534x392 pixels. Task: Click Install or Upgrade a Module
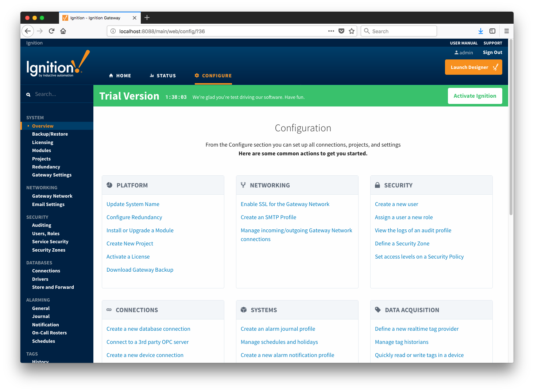click(x=140, y=230)
